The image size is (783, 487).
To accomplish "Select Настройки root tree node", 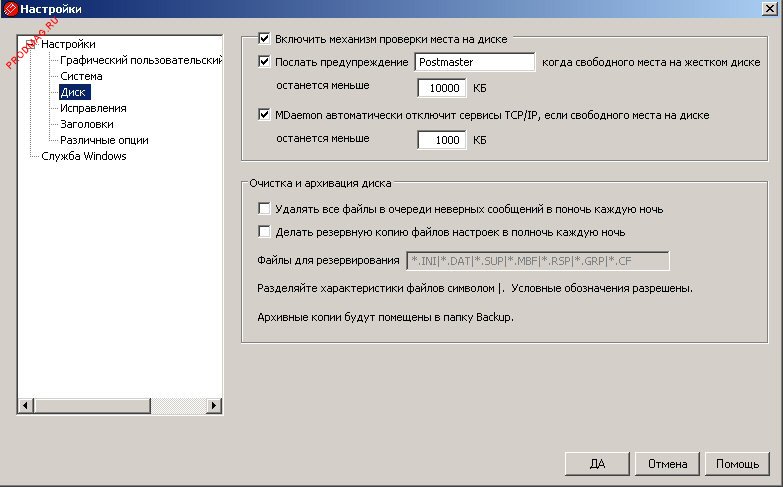I will pos(68,44).
